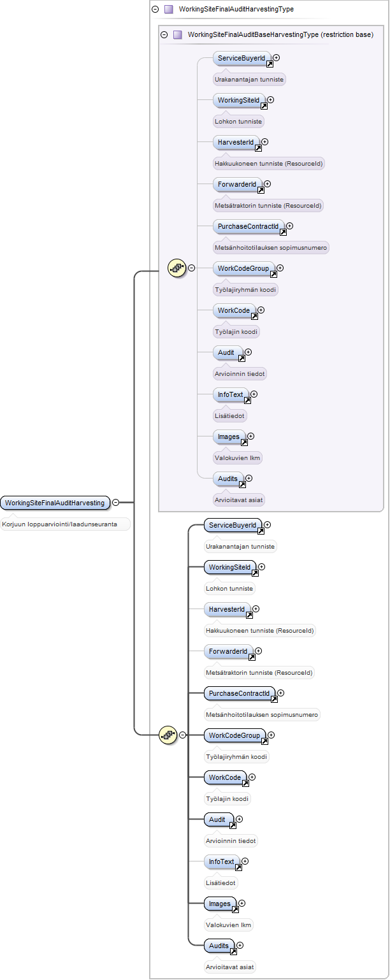Click the lower sequence compositor icon
Viewport: 390px width, 980px height.
click(x=168, y=735)
